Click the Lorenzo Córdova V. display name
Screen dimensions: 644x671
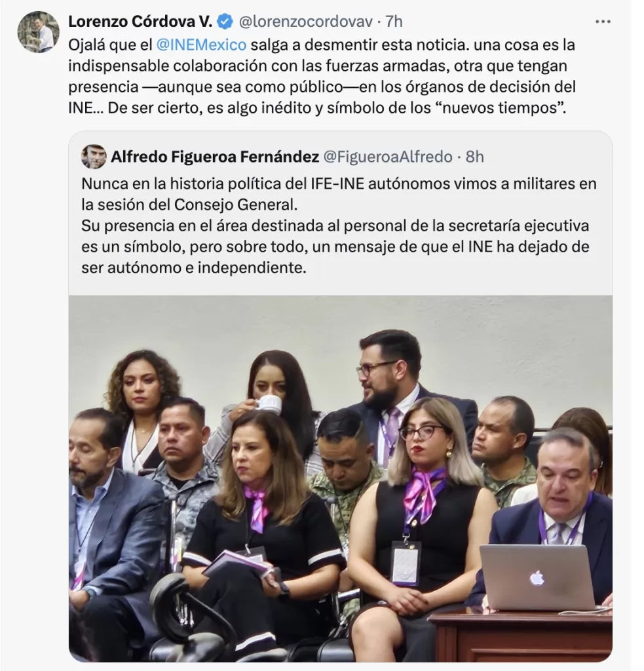[140, 22]
